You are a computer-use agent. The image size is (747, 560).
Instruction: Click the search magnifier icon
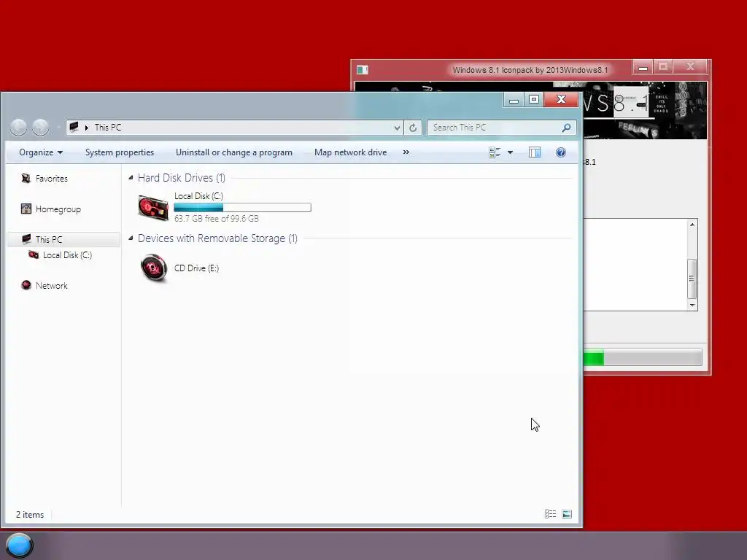[x=566, y=128]
